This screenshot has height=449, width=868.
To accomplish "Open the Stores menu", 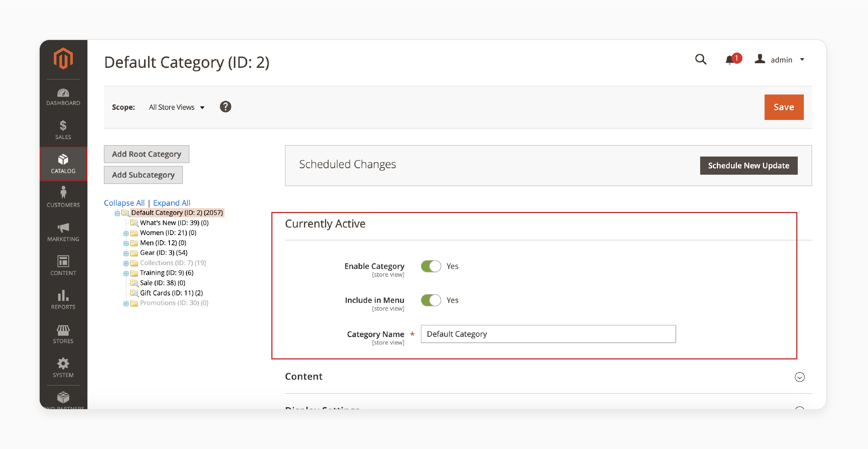I will (63, 334).
